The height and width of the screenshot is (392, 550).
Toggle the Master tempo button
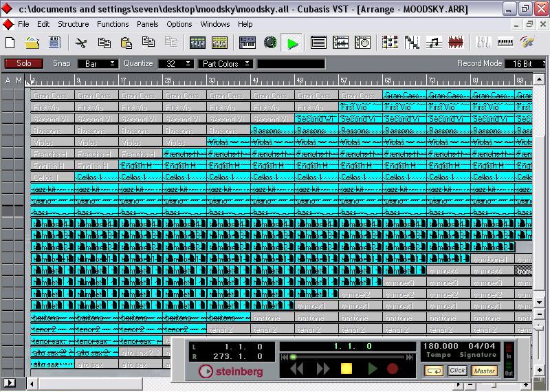[x=484, y=371]
